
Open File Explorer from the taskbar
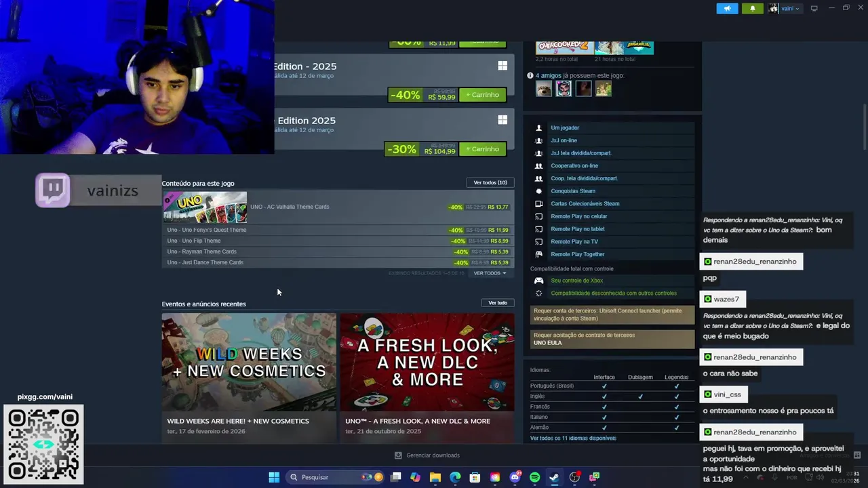click(435, 477)
